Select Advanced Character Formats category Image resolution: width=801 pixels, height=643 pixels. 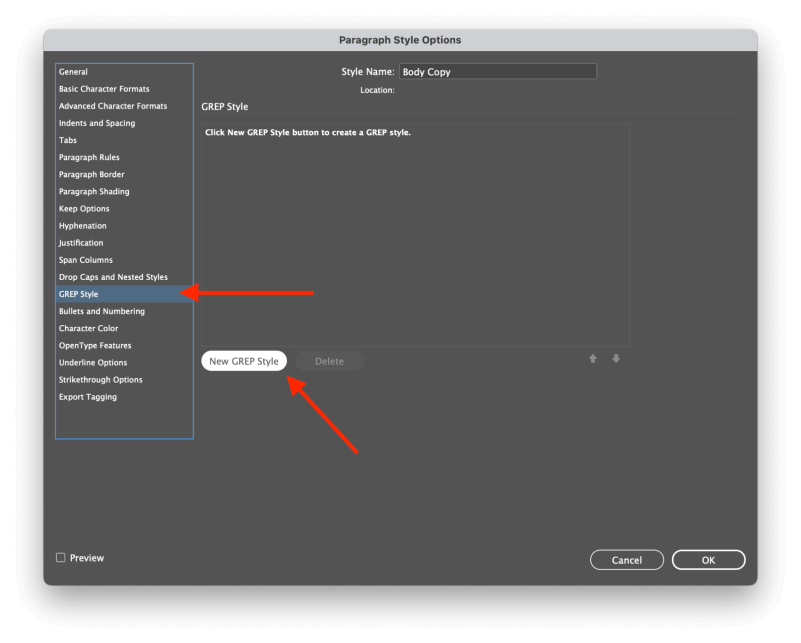pyautogui.click(x=124, y=106)
